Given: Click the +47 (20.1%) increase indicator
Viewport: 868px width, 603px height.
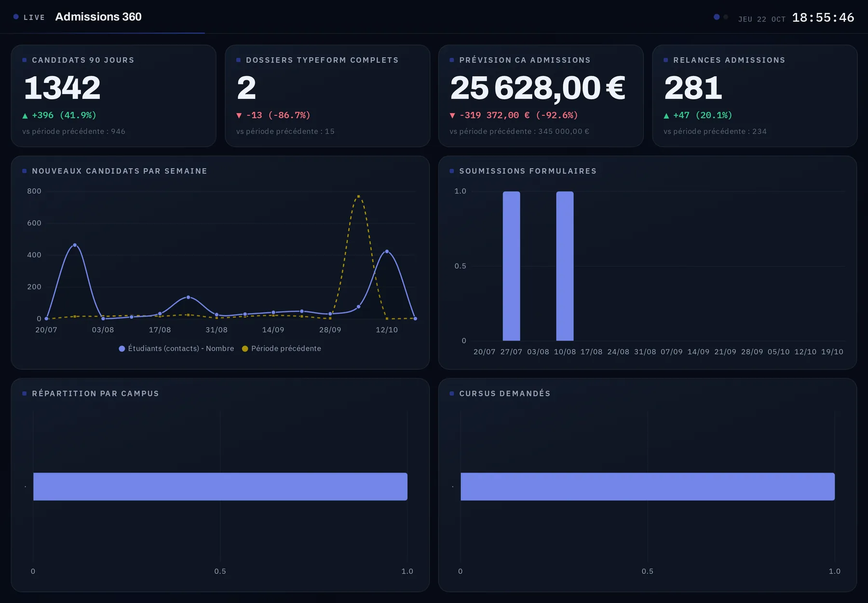Looking at the screenshot, I should coord(698,115).
